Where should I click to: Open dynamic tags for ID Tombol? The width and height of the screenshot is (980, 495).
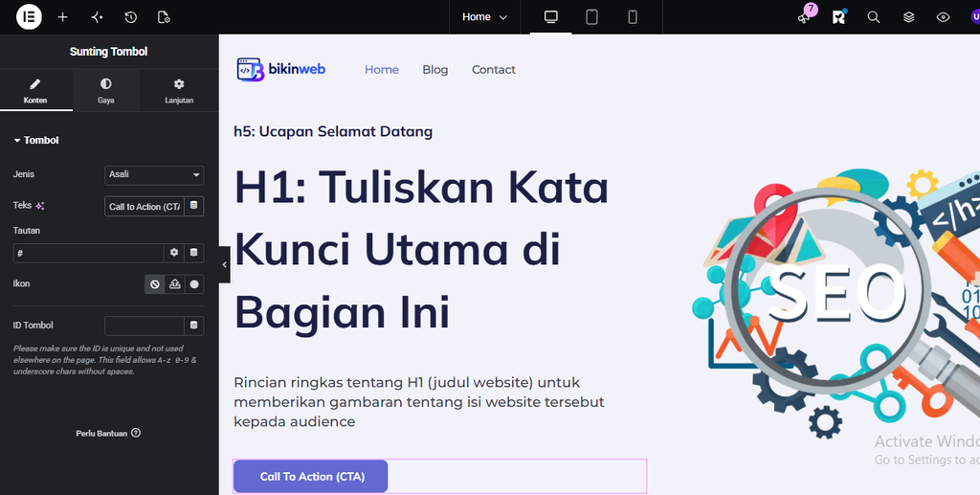tap(193, 326)
